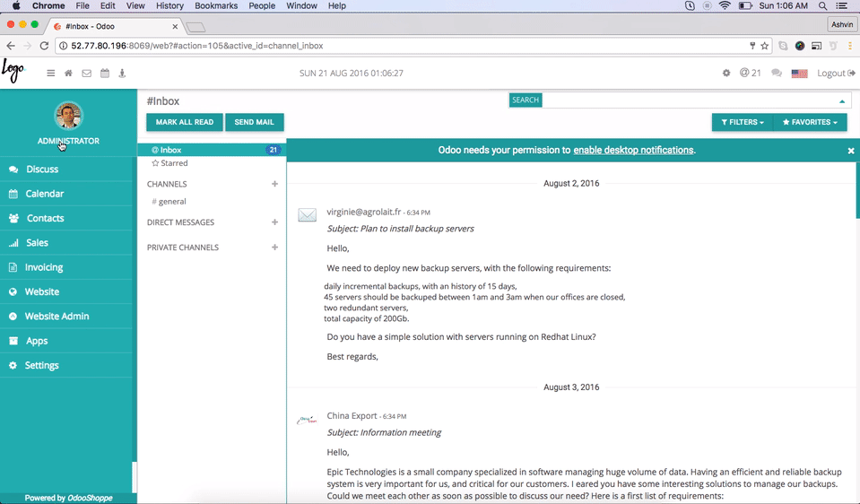Open Website in the sidebar
The width and height of the screenshot is (860, 504).
[x=41, y=291]
